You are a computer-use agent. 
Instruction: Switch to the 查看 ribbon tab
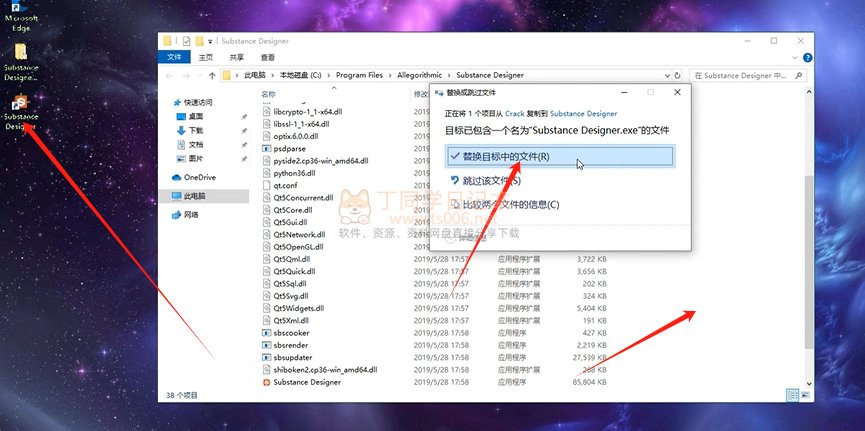pyautogui.click(x=268, y=57)
